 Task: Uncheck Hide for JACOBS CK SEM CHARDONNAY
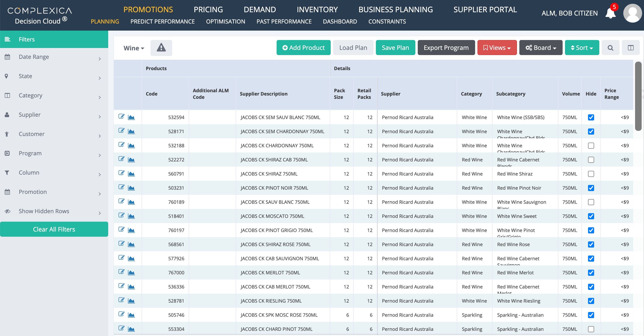(x=591, y=132)
